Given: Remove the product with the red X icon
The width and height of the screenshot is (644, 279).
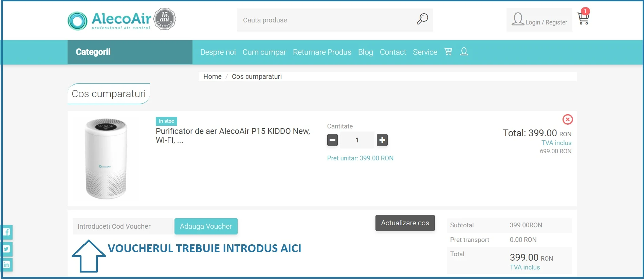Looking at the screenshot, I should point(568,119).
